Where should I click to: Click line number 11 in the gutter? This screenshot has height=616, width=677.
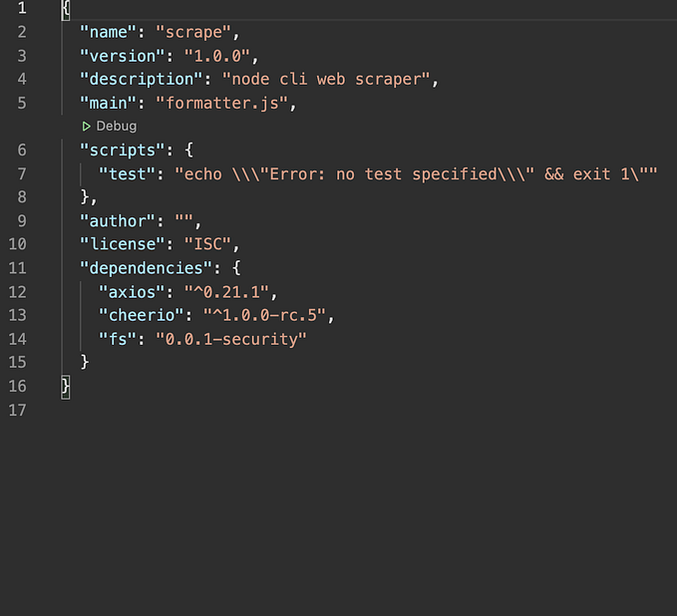tap(17, 268)
